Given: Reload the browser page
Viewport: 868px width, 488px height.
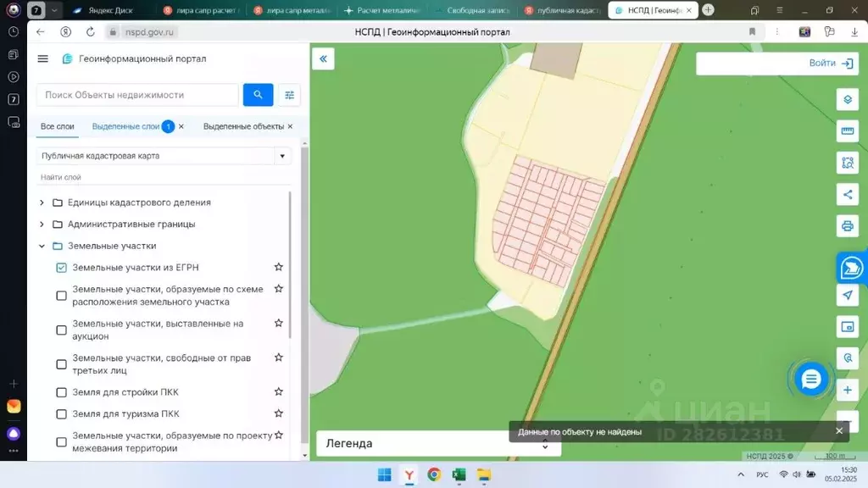Looking at the screenshot, I should tap(90, 32).
